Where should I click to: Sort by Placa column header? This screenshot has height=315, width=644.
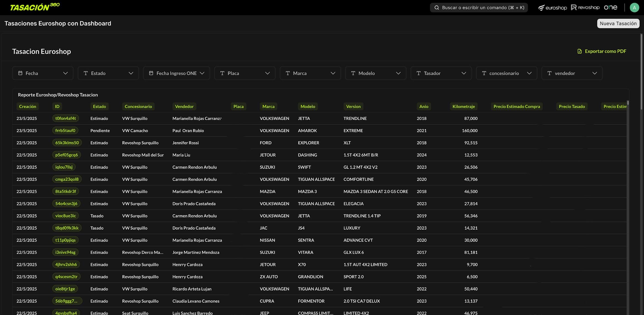(238, 106)
